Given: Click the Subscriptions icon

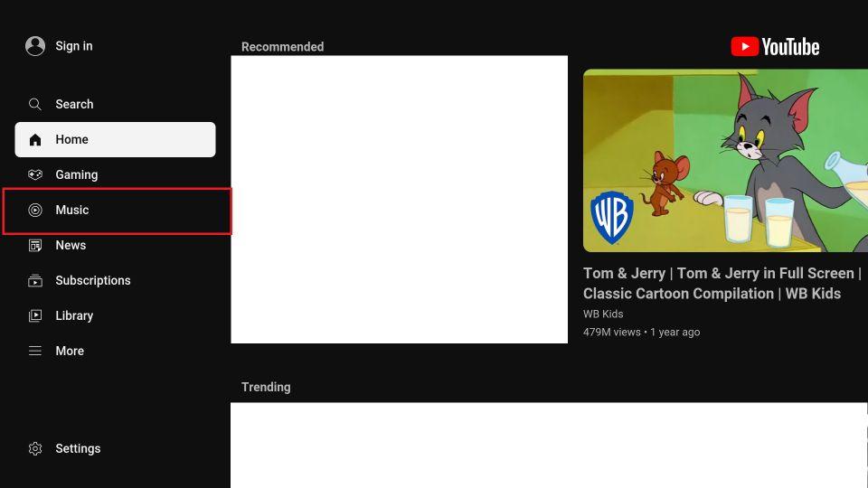Looking at the screenshot, I should click(35, 280).
